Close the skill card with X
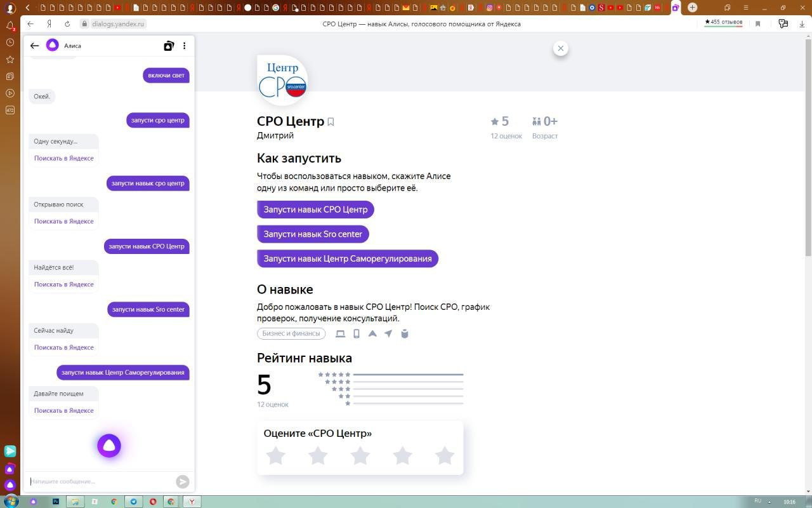812x508 pixels. click(x=561, y=48)
